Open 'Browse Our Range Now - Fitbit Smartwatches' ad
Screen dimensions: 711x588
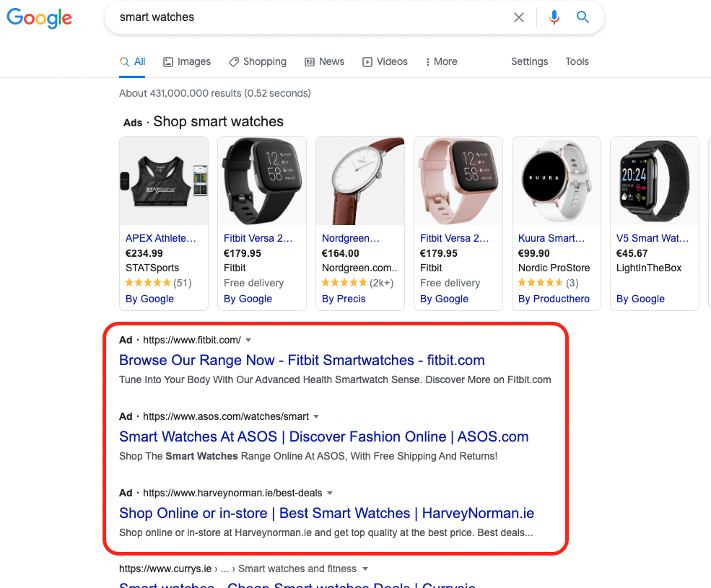click(302, 361)
